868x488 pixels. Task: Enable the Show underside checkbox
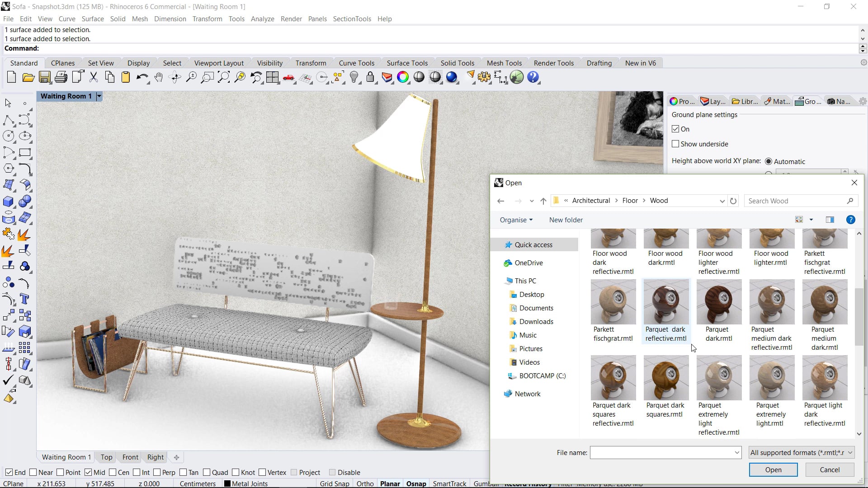pyautogui.click(x=675, y=144)
